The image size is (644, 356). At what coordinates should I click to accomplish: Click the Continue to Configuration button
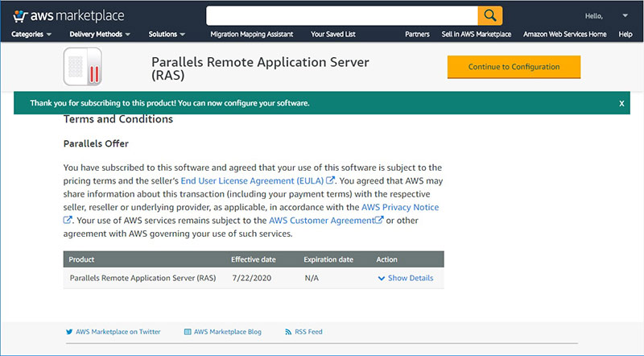[x=514, y=67]
